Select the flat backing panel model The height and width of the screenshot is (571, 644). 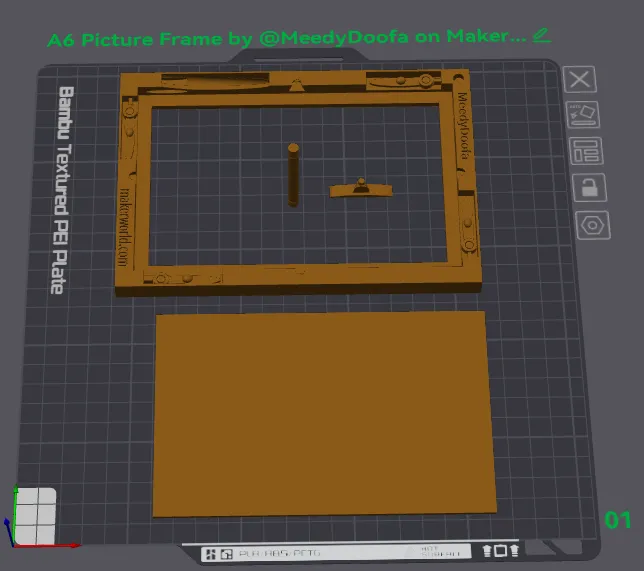(x=324, y=414)
